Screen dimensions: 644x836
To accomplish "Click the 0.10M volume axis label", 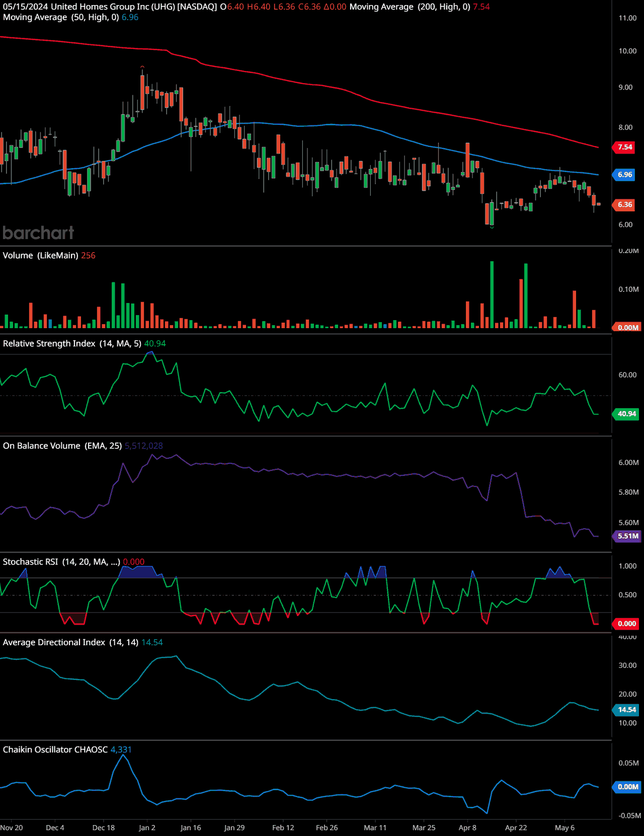I will point(628,289).
